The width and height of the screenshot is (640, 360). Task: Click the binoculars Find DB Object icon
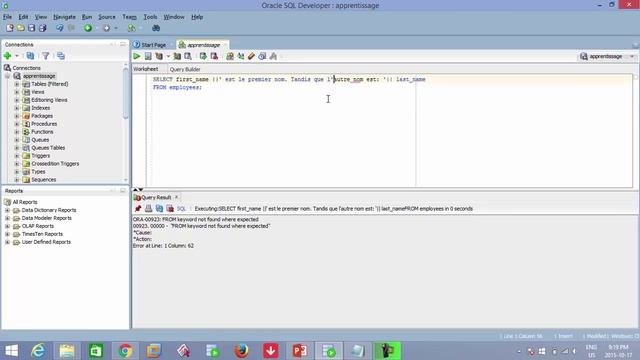(x=156, y=28)
